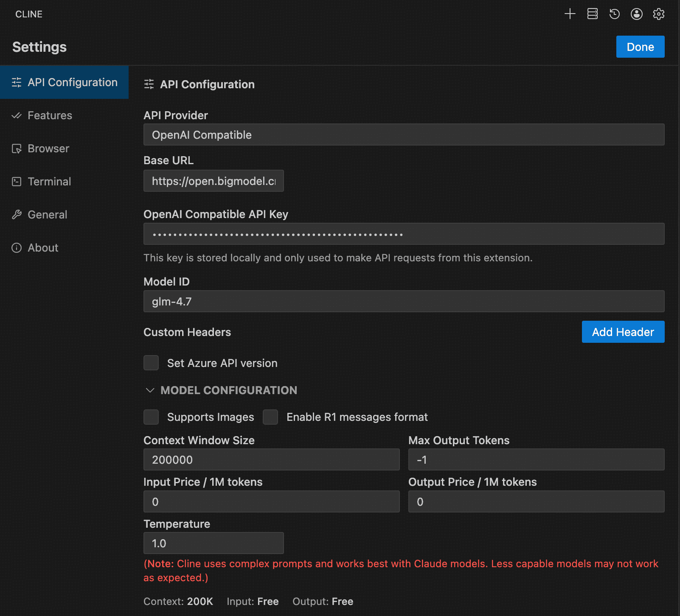Enable the Set Azure API version checkbox
Image resolution: width=680 pixels, height=616 pixels.
click(x=151, y=363)
